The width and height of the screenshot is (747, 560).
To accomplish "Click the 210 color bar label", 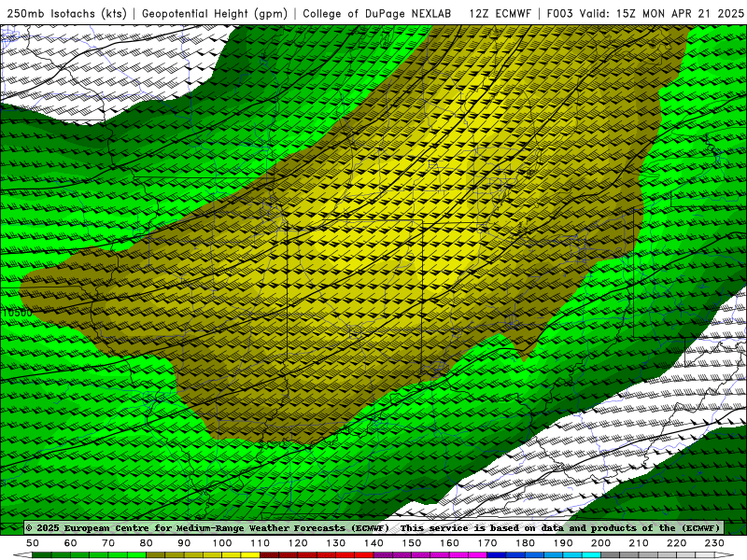I will 639,543.
